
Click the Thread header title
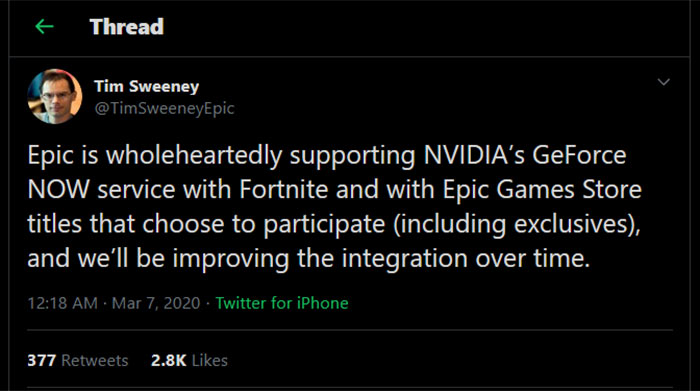127,27
